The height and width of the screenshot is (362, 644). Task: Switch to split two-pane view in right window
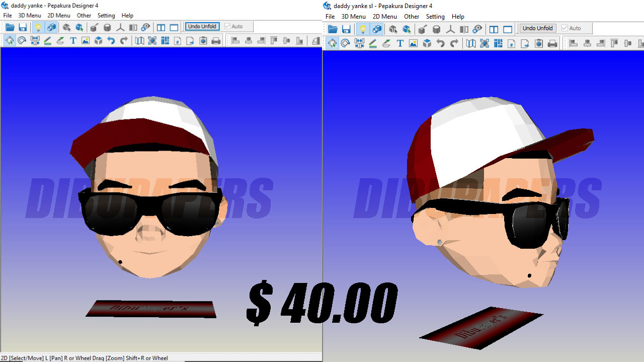click(494, 29)
